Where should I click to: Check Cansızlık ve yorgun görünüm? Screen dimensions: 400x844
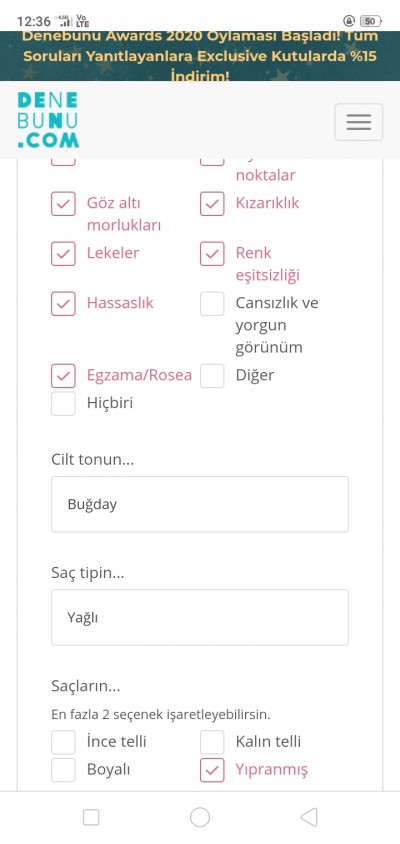[212, 304]
